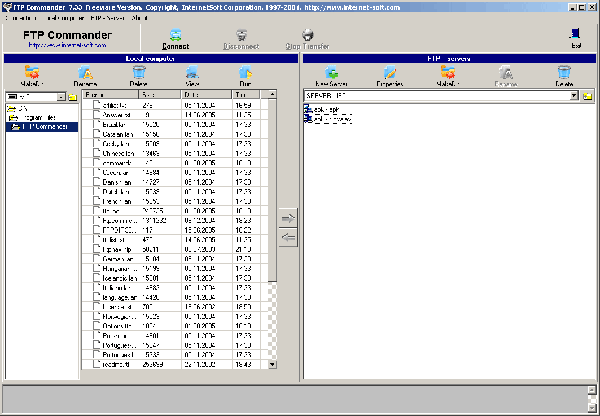This screenshot has width=600, height=416.
Task: Click the FTP Commander app icon in title bar
Action: 7,7
